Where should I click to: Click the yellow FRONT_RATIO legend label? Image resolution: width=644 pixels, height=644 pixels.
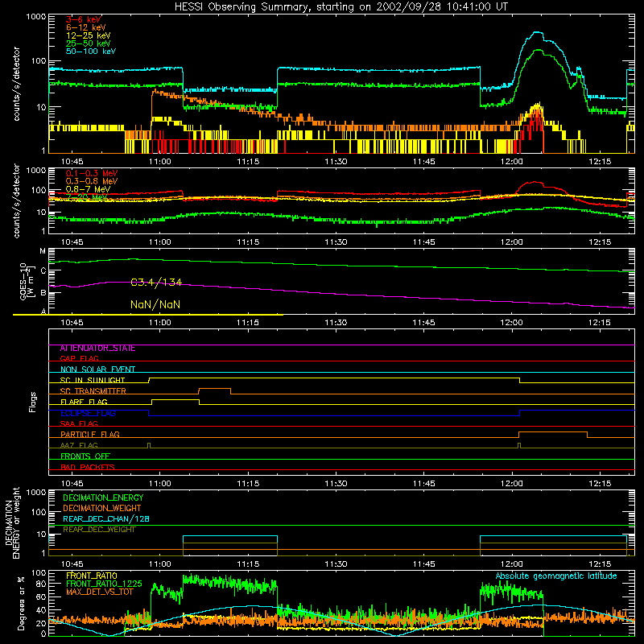[x=92, y=576]
